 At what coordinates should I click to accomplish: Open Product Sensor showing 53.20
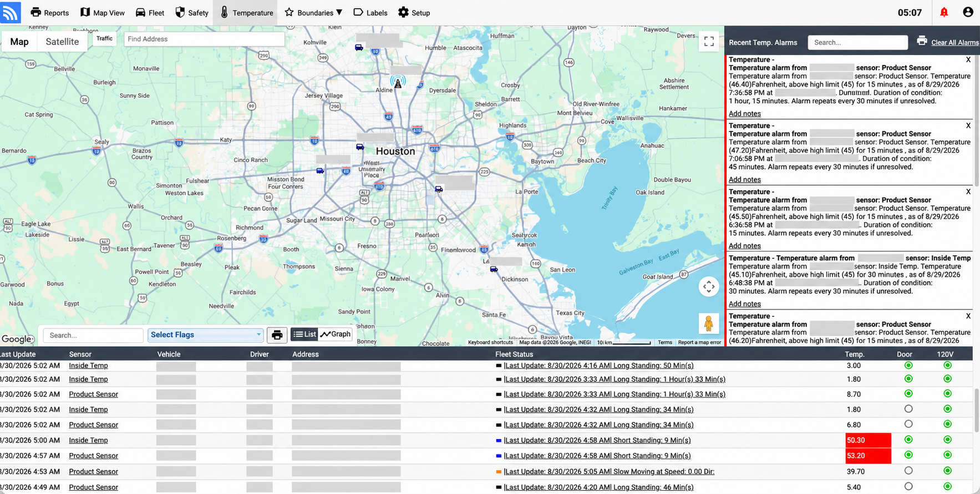93,456
